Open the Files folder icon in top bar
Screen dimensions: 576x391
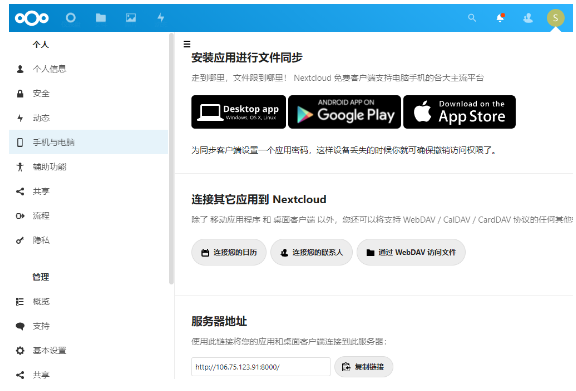point(101,18)
